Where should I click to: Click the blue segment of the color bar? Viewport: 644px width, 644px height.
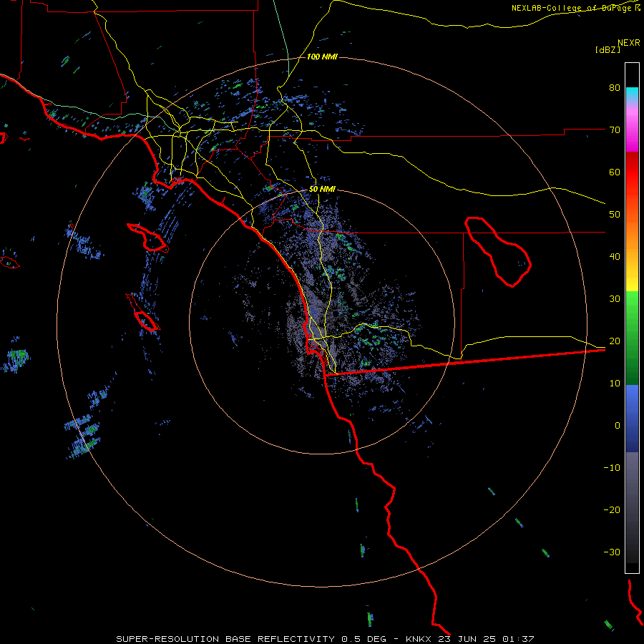coord(632,419)
